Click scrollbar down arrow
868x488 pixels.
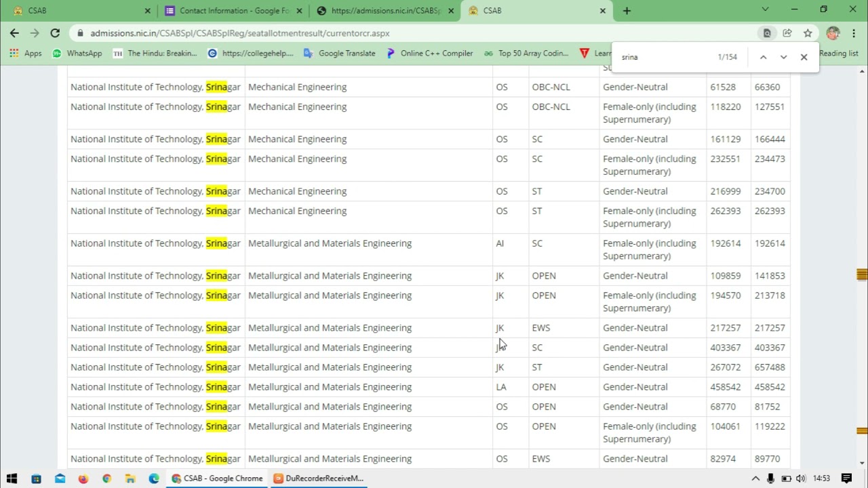862,463
